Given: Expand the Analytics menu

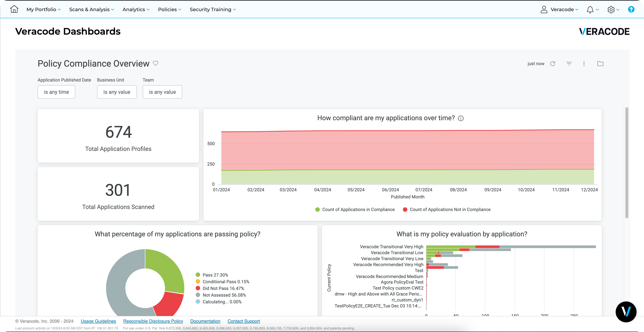Looking at the screenshot, I should pos(136,9).
